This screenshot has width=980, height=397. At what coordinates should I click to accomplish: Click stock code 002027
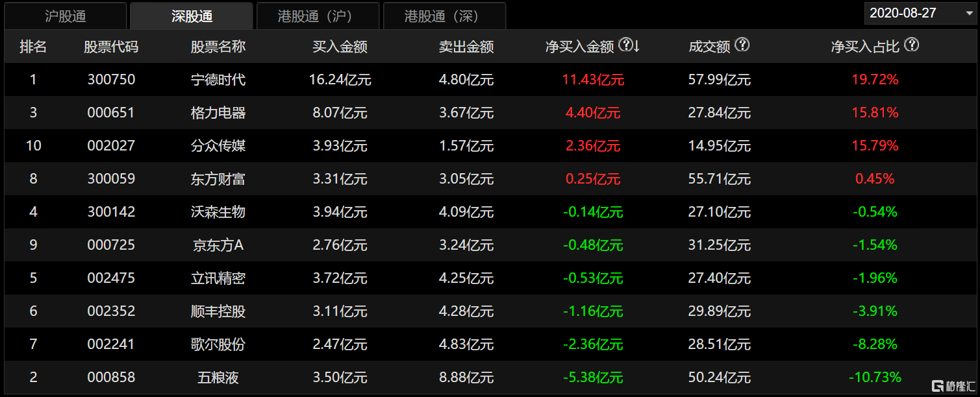point(111,145)
